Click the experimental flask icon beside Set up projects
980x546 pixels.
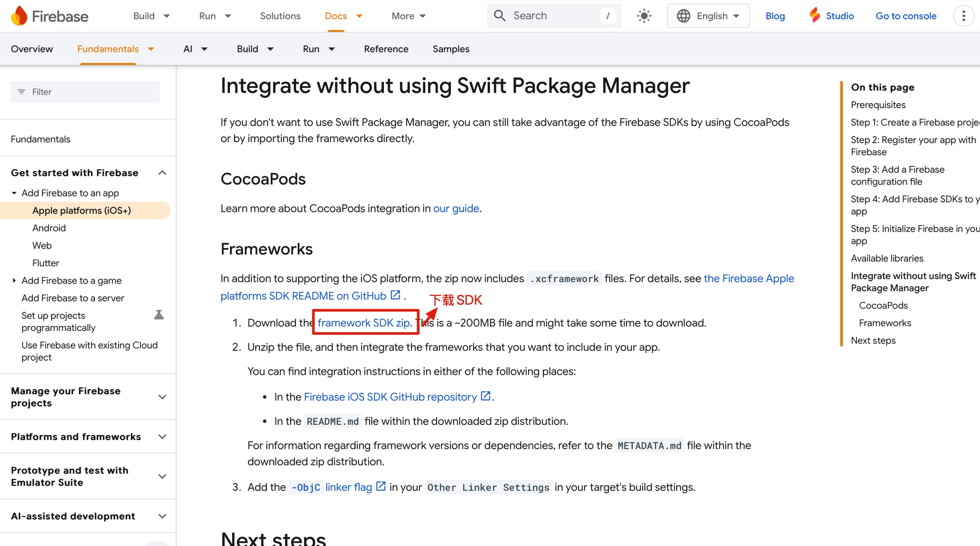(x=159, y=315)
